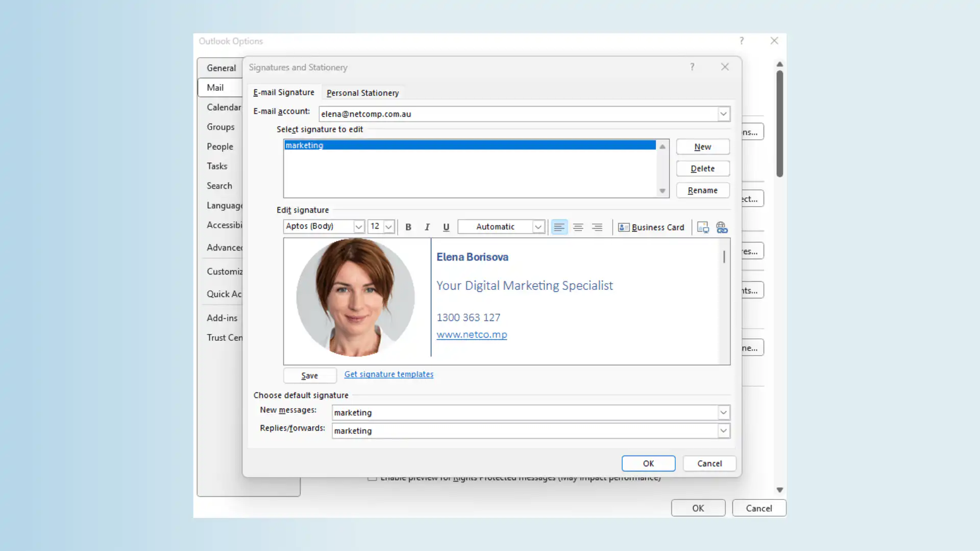The height and width of the screenshot is (551, 980).
Task: Open the font size dropdown
Action: point(389,227)
